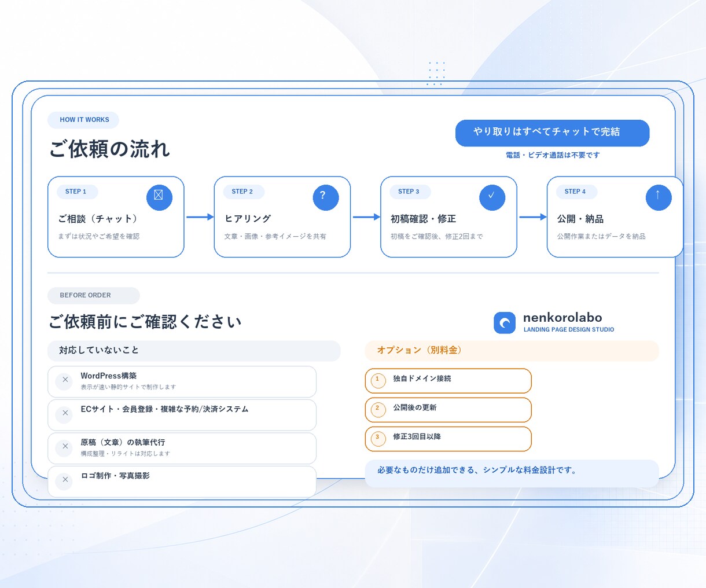This screenshot has height=588, width=706.
Task: Click number 2 badge for 公開後の更新
Action: click(x=378, y=409)
